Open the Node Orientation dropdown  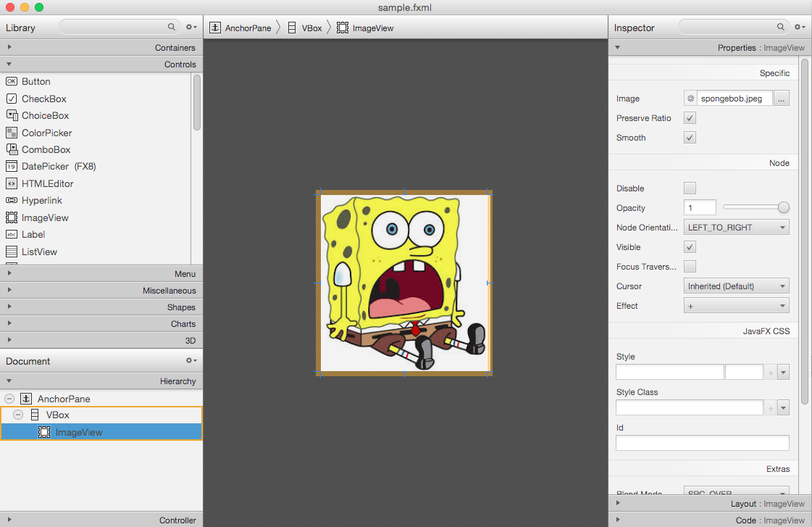point(737,228)
